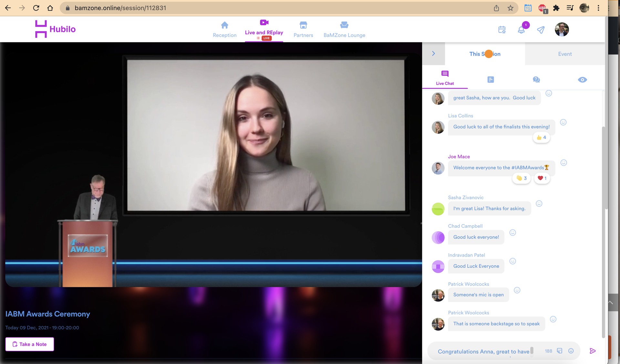Image resolution: width=620 pixels, height=364 pixels.
Task: Open the emoji picker in chat input
Action: pos(571,351)
